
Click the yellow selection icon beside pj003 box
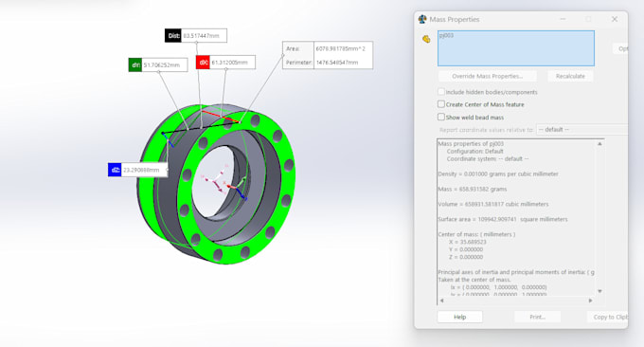pos(426,39)
